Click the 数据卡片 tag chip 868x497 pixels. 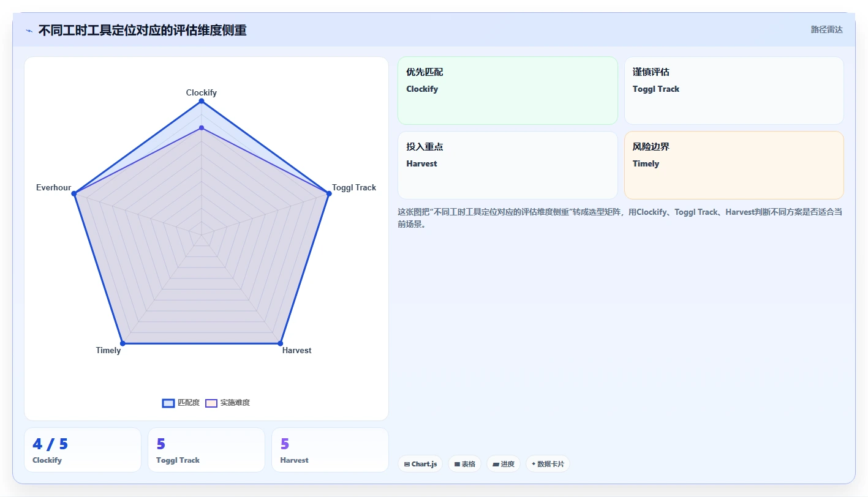[x=548, y=464]
